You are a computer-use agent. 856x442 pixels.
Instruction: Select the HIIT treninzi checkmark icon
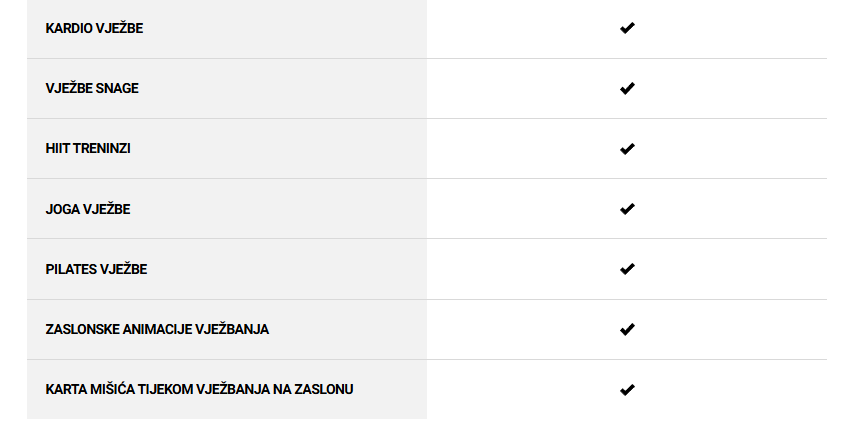pos(627,148)
